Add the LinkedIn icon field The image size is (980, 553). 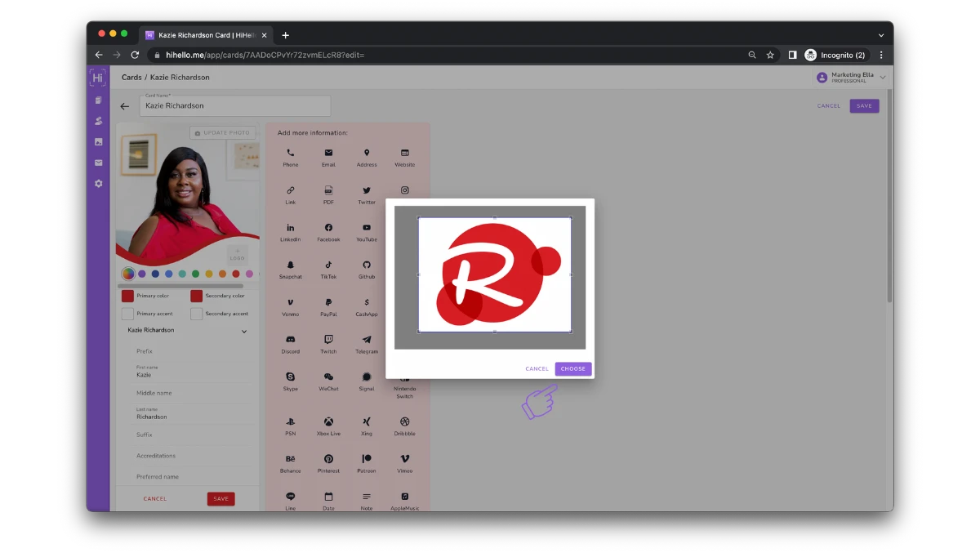[x=291, y=232]
